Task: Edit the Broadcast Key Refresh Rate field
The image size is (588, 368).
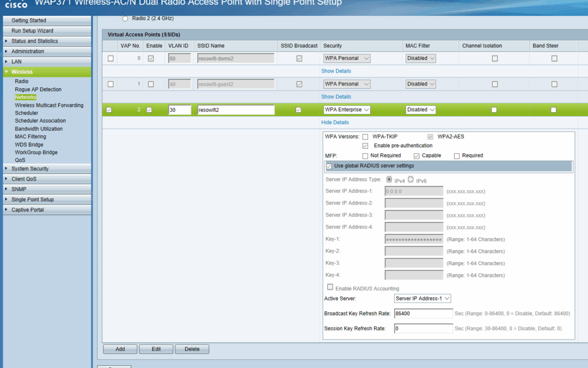Action: point(424,313)
